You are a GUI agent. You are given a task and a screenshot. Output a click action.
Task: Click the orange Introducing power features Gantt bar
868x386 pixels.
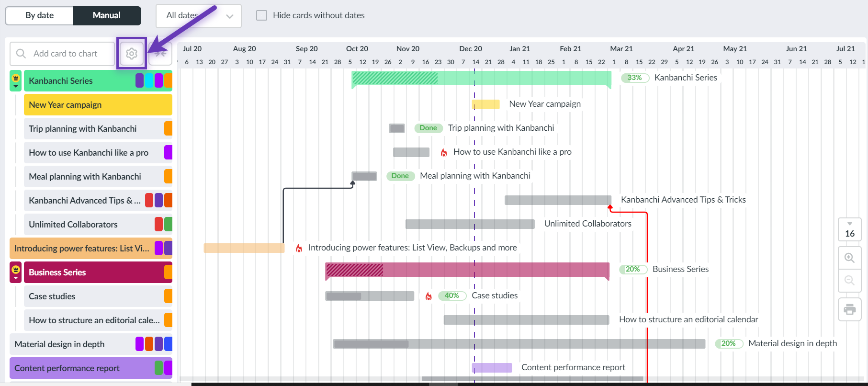point(244,248)
